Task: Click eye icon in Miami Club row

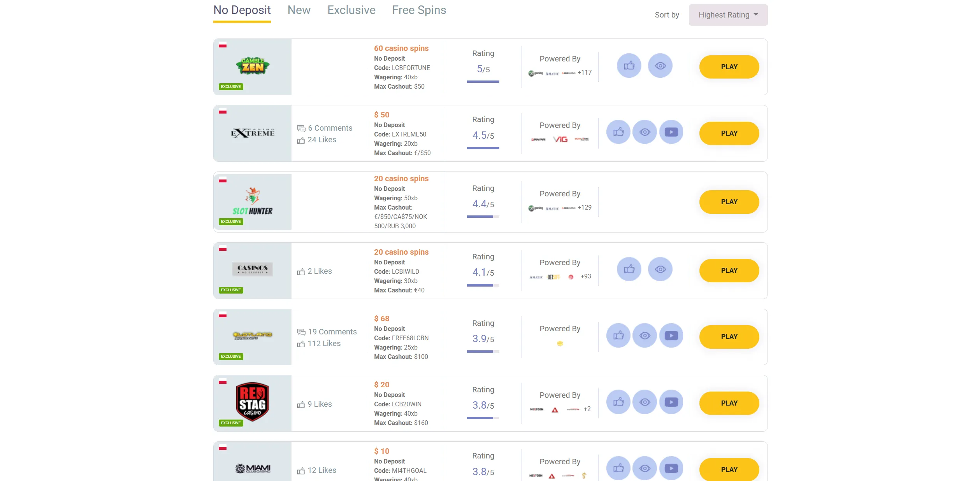Action: [x=645, y=469]
